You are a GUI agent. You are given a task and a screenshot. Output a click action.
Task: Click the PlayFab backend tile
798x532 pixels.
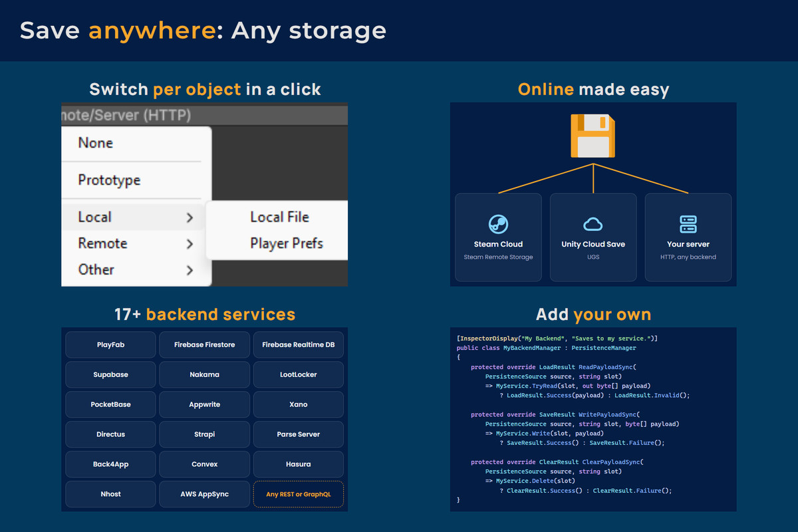(x=110, y=345)
